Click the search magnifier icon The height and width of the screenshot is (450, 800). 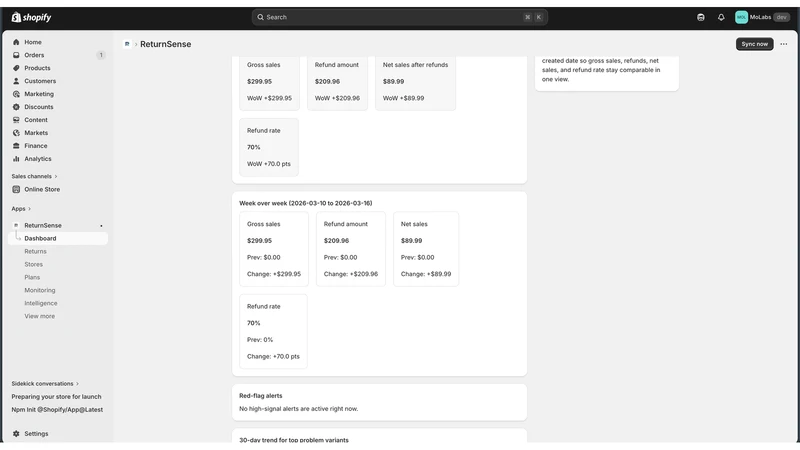(260, 17)
